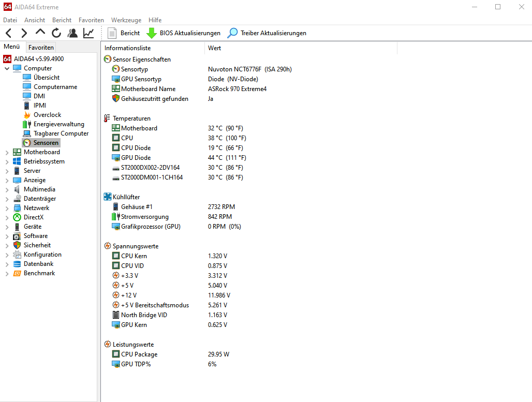The width and height of the screenshot is (532, 402).
Task: Expand the Datenträger tree node
Action: pos(7,199)
